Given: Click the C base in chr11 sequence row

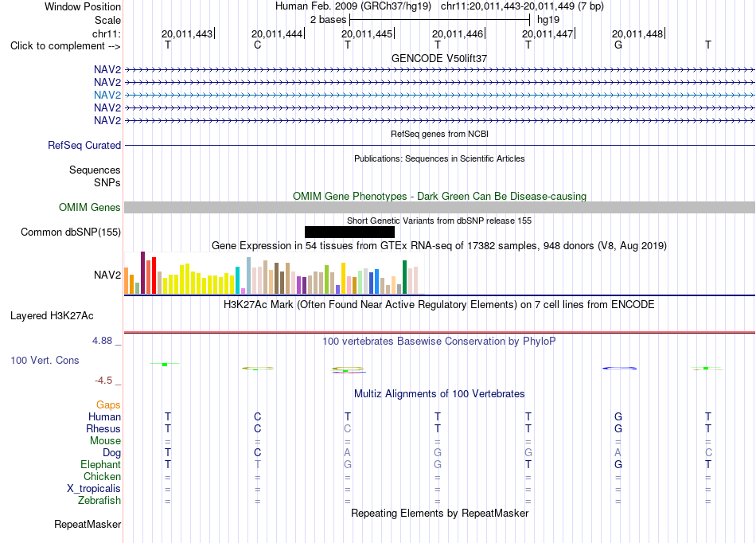Looking at the screenshot, I should 258,45.
